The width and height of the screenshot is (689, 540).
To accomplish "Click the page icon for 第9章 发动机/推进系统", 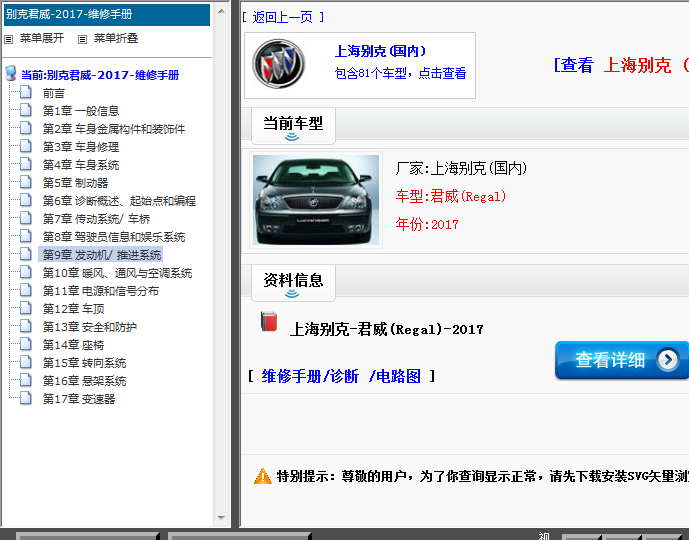I will pos(26,254).
